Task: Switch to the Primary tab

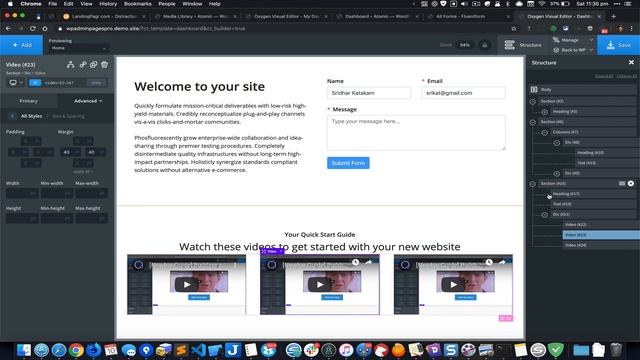Action: tap(28, 101)
